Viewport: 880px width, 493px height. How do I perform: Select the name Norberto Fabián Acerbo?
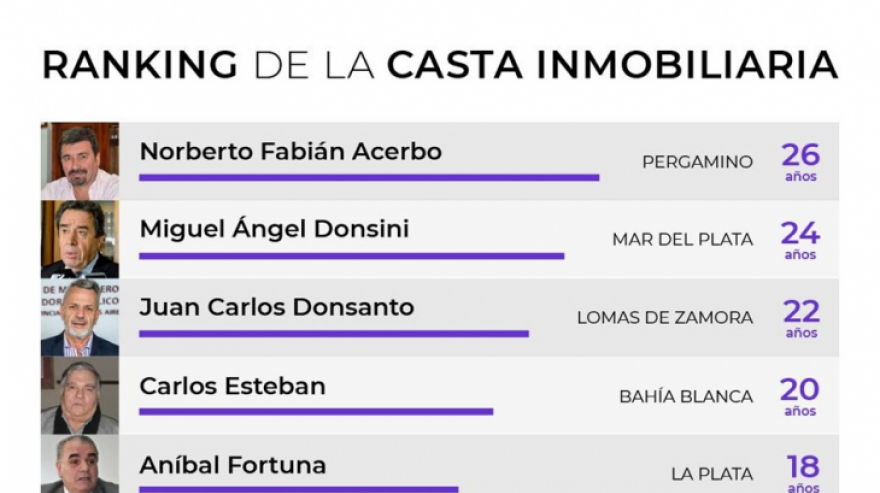pos(291,152)
